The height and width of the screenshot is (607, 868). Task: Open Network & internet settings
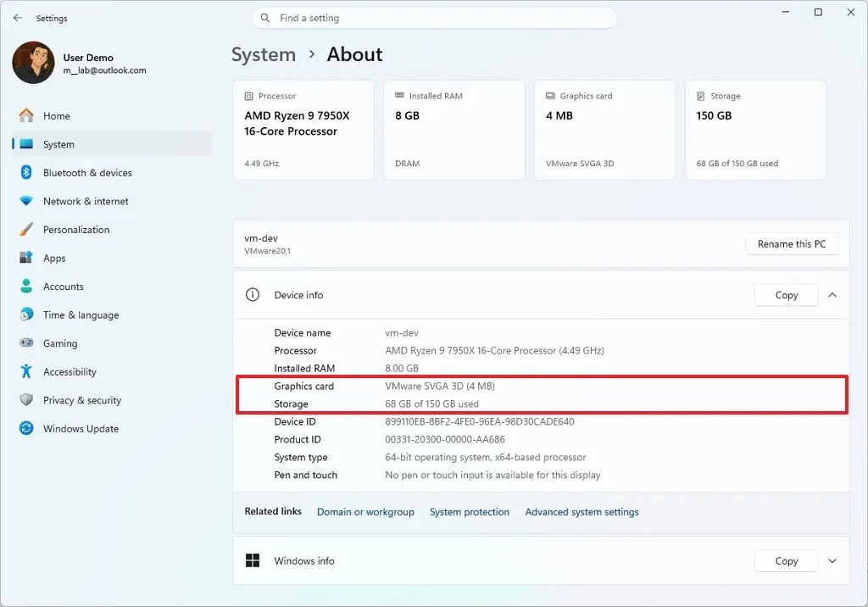(x=87, y=201)
